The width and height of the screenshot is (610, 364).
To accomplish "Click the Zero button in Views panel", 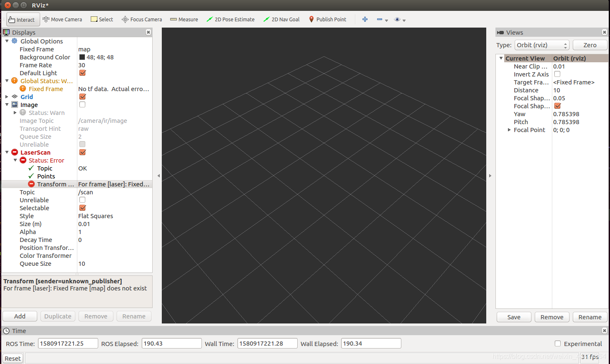I will (590, 45).
